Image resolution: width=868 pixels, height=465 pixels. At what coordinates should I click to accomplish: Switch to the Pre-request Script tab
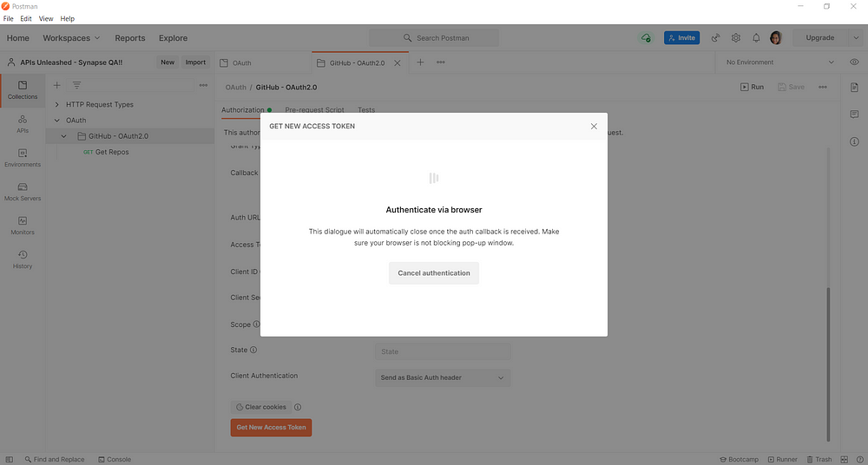314,110
